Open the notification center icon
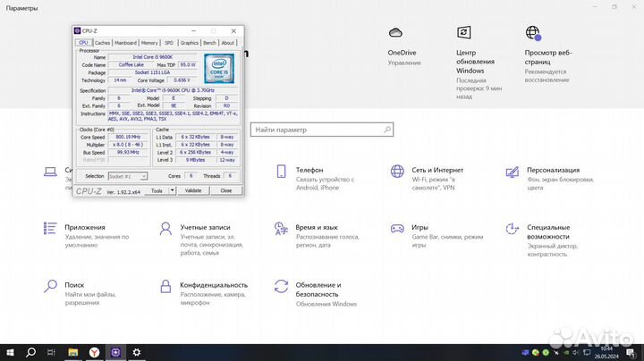This screenshot has width=644, height=361. (x=631, y=352)
